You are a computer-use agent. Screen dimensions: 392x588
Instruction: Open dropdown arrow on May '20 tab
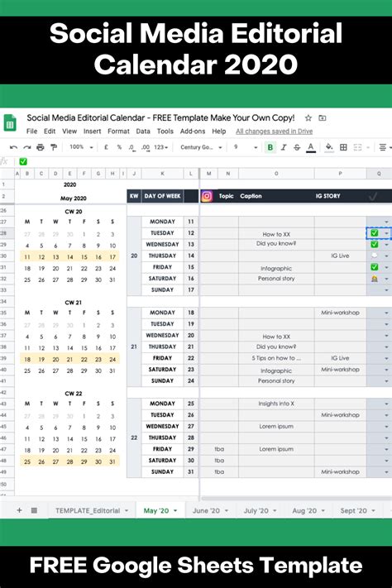(175, 511)
